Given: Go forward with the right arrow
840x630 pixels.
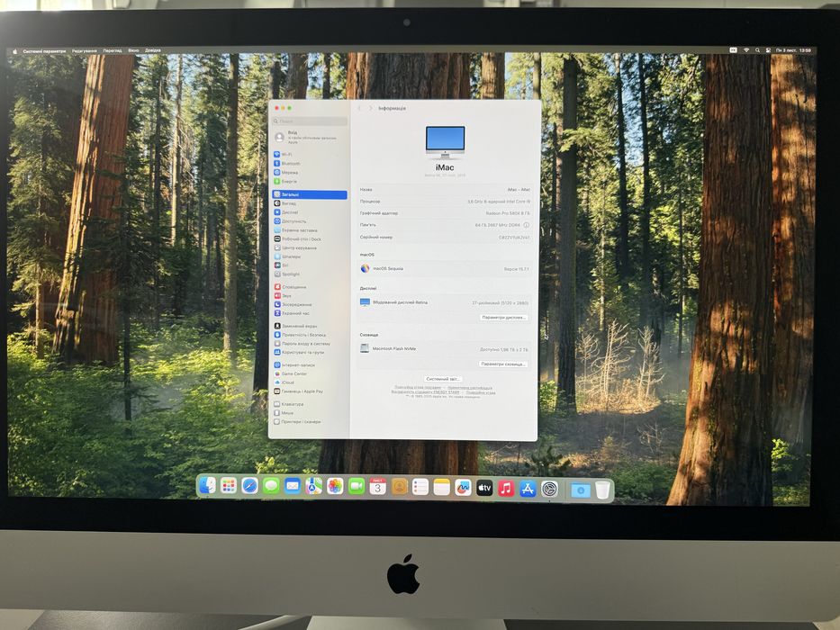Looking at the screenshot, I should 370,108.
